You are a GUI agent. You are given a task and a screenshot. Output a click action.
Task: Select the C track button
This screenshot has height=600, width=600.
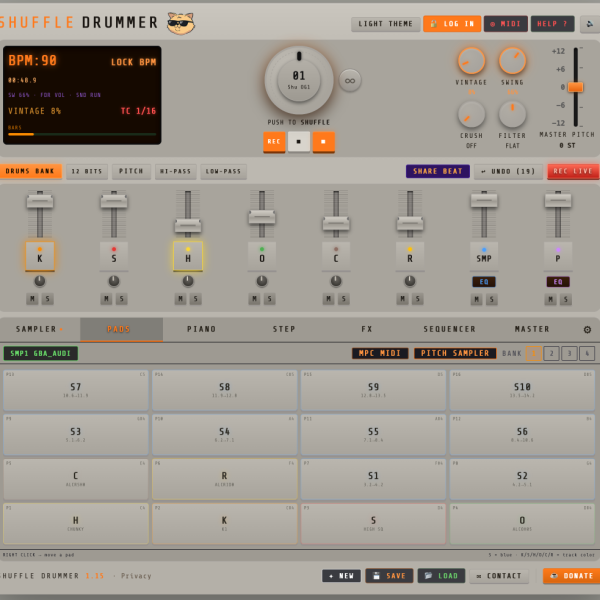[336, 256]
